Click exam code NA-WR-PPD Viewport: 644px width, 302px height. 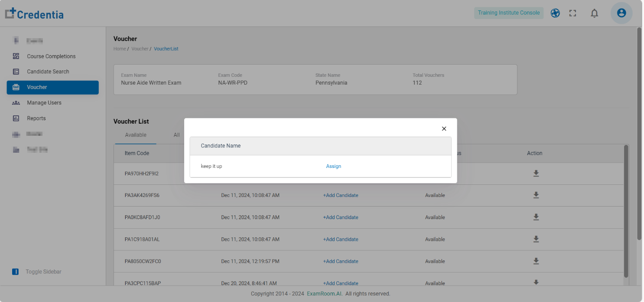(233, 83)
